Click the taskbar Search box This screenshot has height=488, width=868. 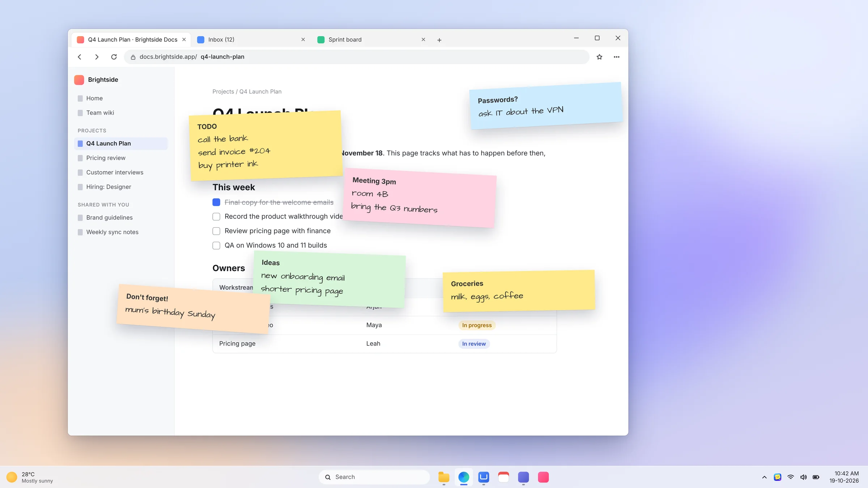(374, 477)
